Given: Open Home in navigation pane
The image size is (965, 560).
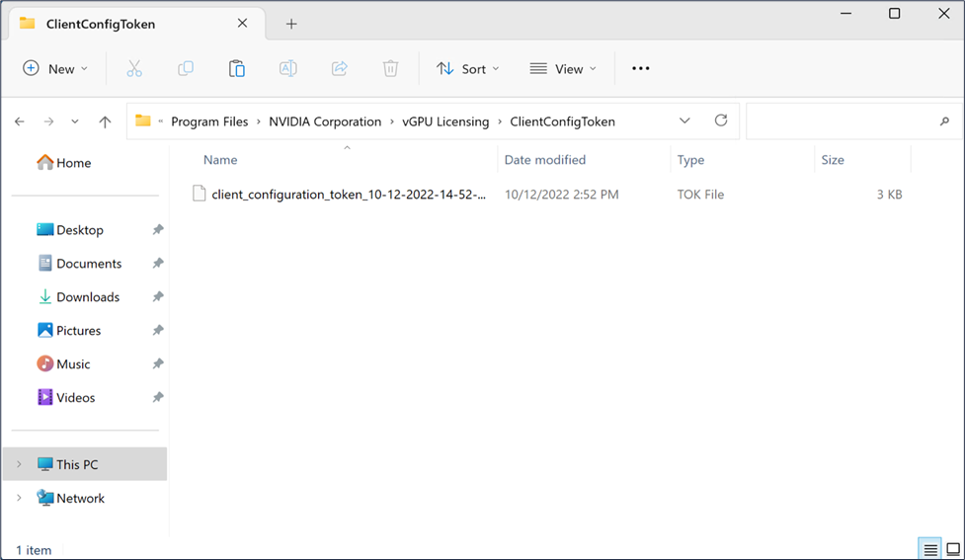Looking at the screenshot, I should click(64, 162).
